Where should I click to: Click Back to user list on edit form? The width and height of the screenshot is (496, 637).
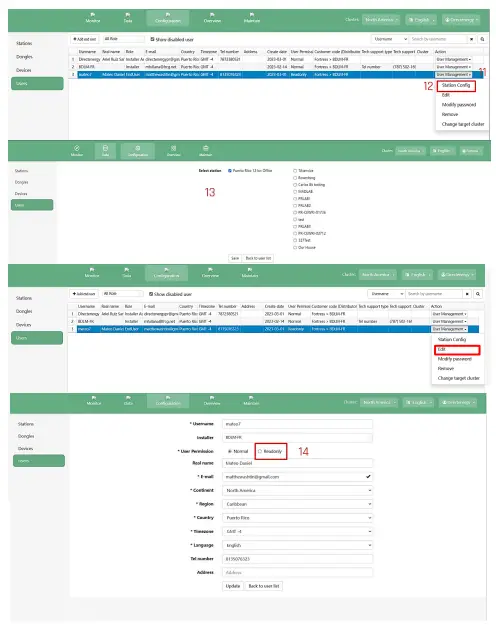point(264,586)
